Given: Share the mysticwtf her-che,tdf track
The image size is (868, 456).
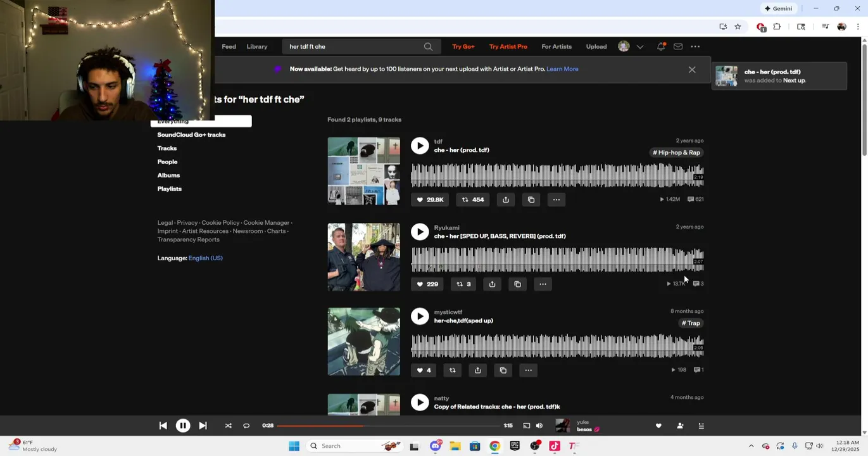Looking at the screenshot, I should coord(477,370).
